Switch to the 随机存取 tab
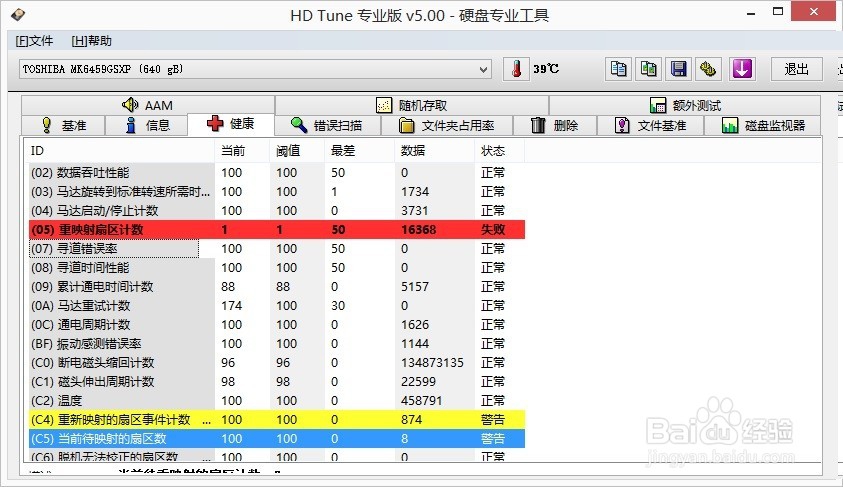Screen dimensions: 843x487 412,105
